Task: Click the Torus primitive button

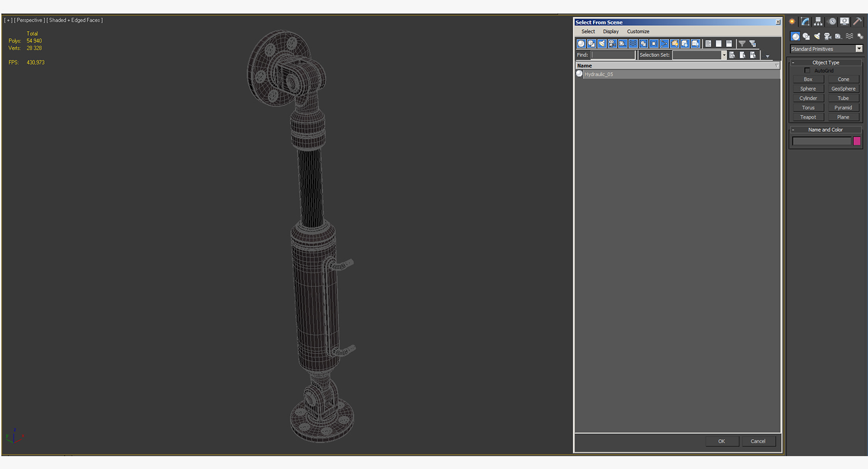Action: point(808,107)
